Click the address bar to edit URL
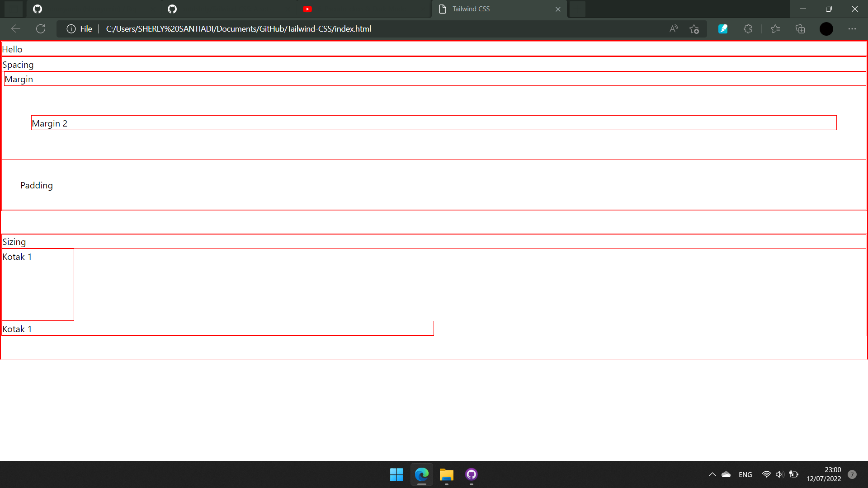The image size is (868, 488). 316,28
